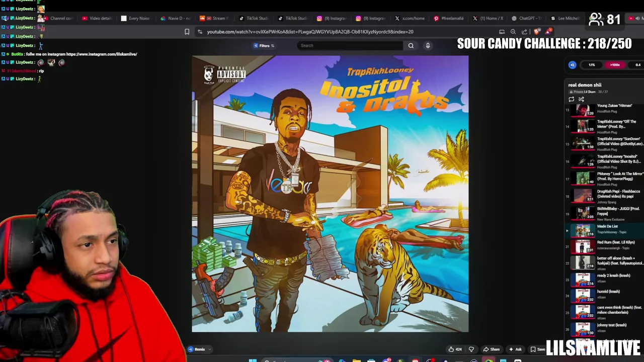Image resolution: width=644 pixels, height=362 pixels.
Task: Open the second Instagram tab
Action: tap(370, 18)
